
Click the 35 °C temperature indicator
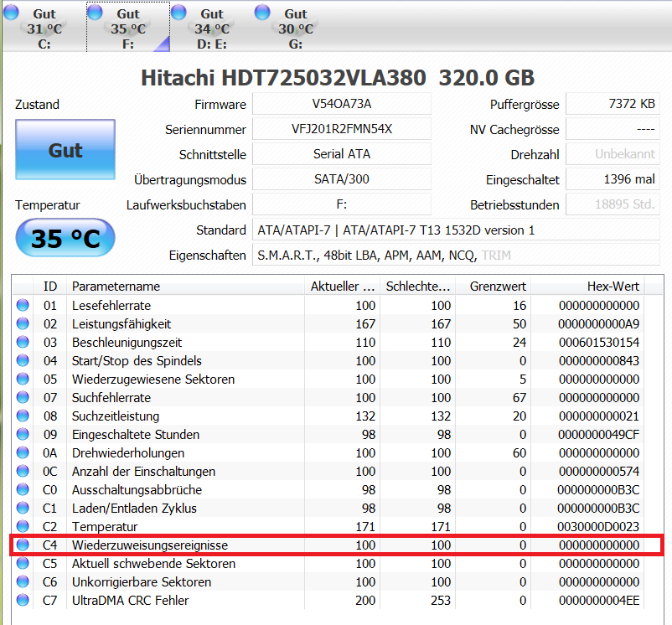[x=65, y=238]
